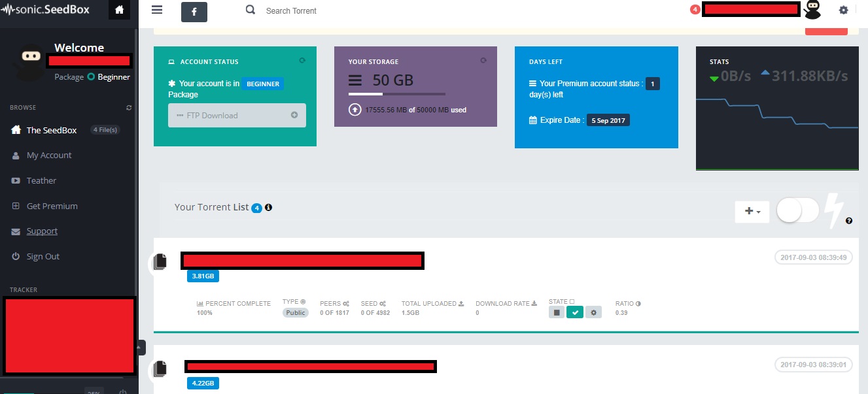
Task: Click the calendar icon beside Expire Date
Action: pos(533,120)
